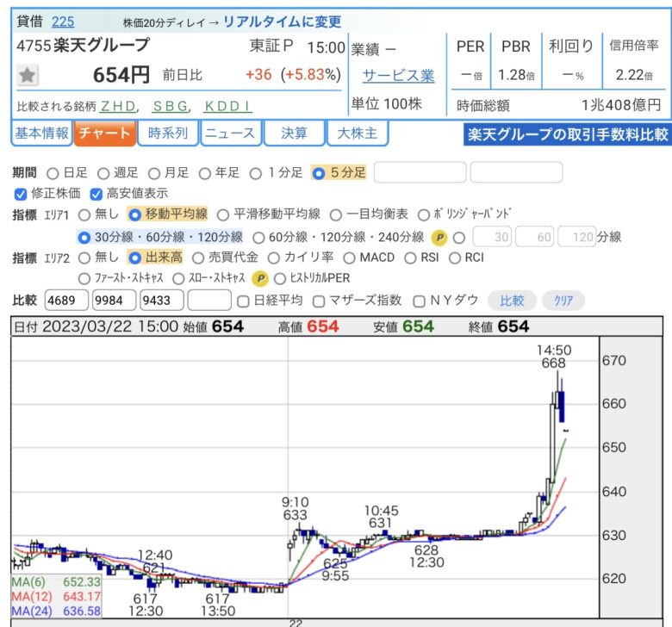Select 年足 period radio button
The image size is (672, 627).
(x=205, y=174)
